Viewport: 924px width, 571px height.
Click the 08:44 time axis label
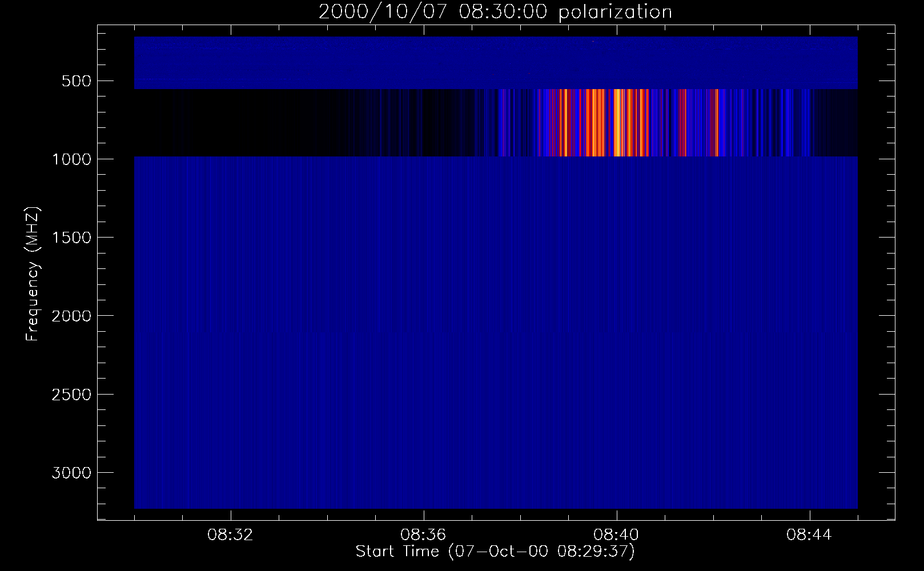tap(810, 535)
